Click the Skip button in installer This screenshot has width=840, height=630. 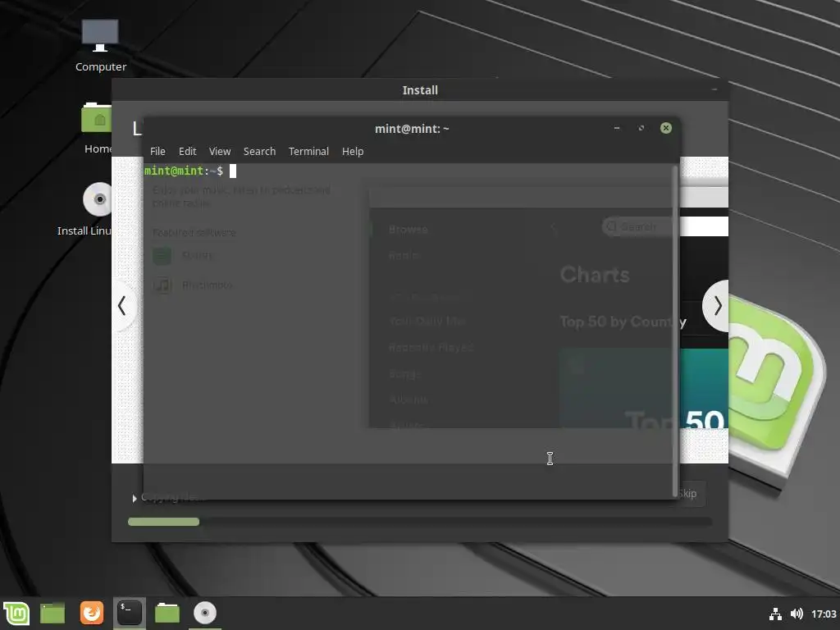click(x=692, y=493)
